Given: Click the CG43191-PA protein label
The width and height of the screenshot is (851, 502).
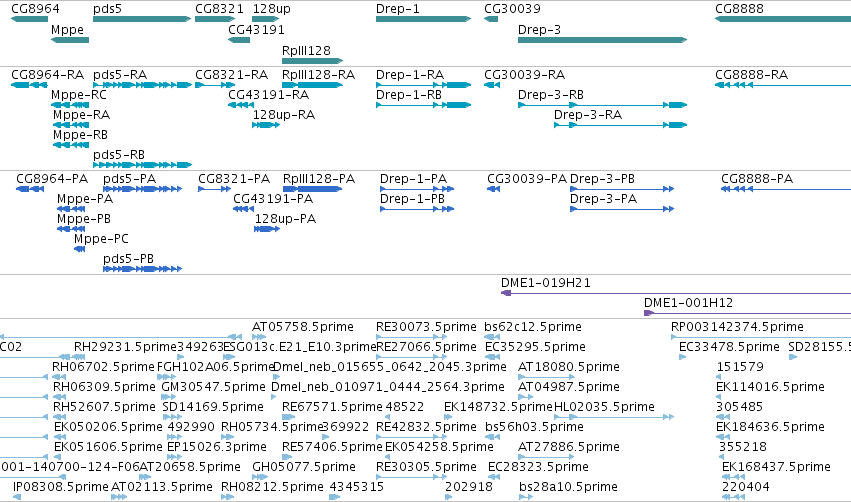Looking at the screenshot, I should point(273,199).
